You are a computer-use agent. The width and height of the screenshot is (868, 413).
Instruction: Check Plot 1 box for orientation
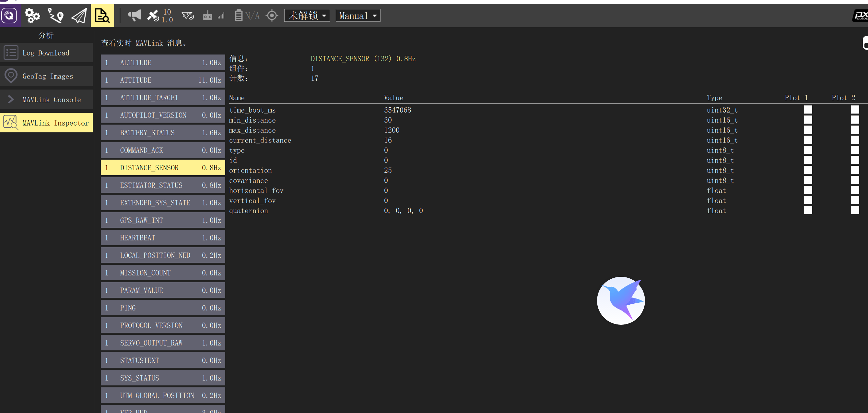tap(808, 170)
